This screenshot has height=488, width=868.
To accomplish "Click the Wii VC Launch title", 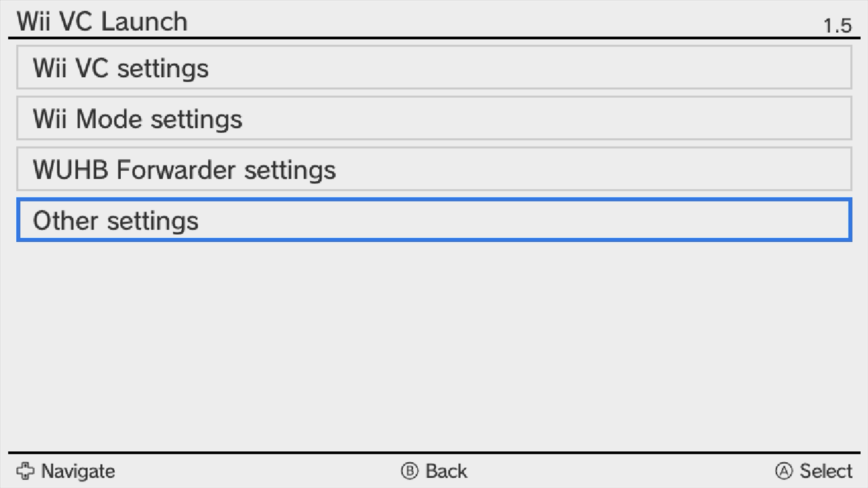I will point(102,22).
